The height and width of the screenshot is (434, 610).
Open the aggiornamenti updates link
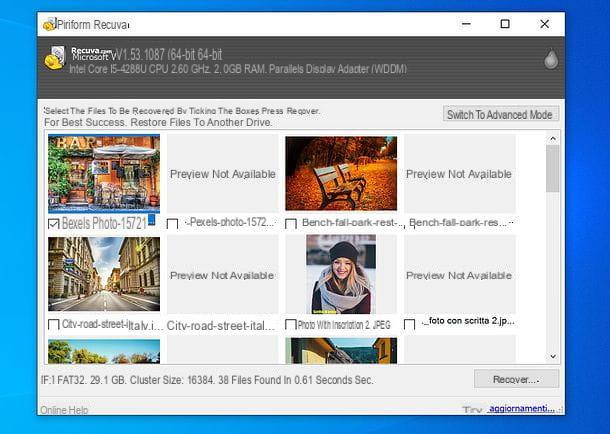tap(522, 408)
